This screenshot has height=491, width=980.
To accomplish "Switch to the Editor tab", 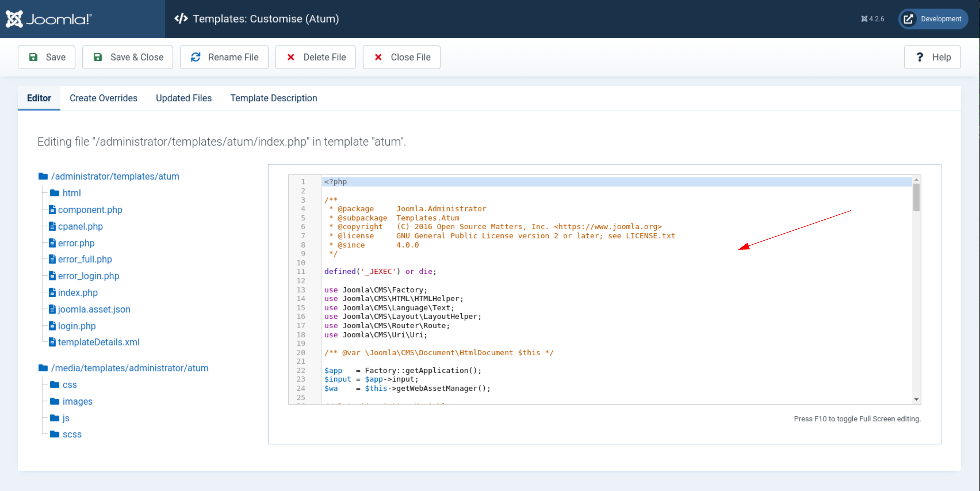I will [39, 98].
